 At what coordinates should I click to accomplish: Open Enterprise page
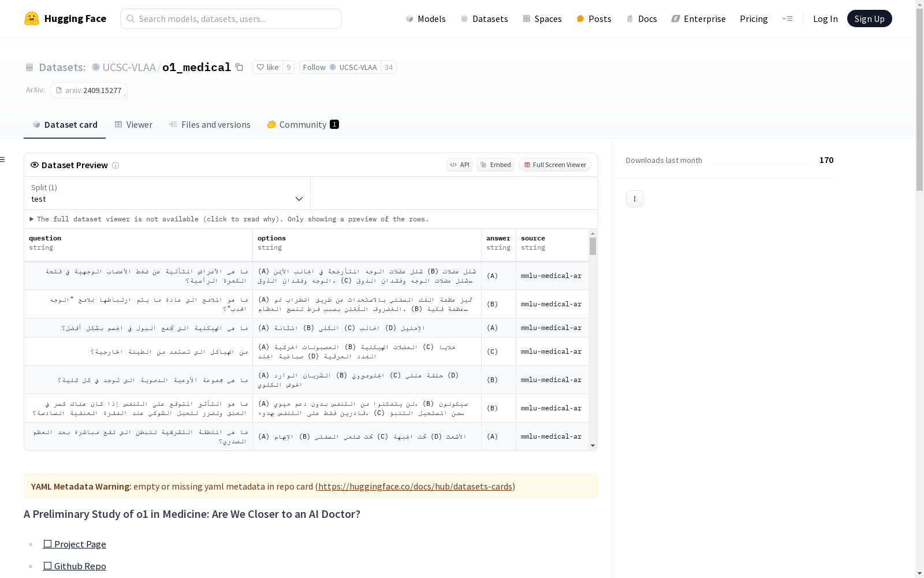(x=698, y=18)
